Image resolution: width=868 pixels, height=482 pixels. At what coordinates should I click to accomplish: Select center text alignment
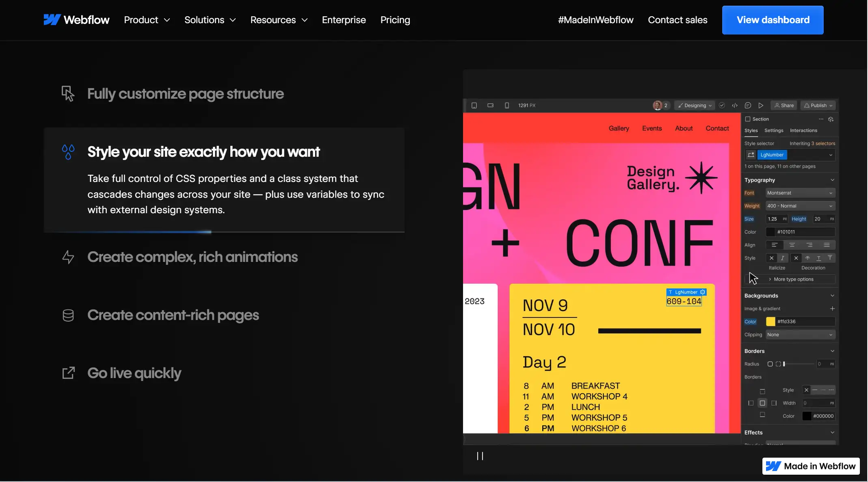pos(792,245)
